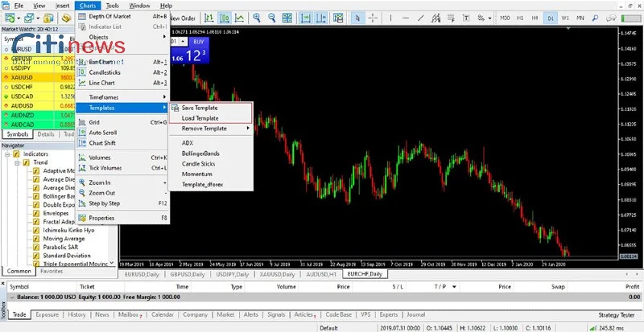Screen dimensions: 644x332
Task: Click the Depth Of Market menu entry
Action: pyautogui.click(x=123, y=16)
